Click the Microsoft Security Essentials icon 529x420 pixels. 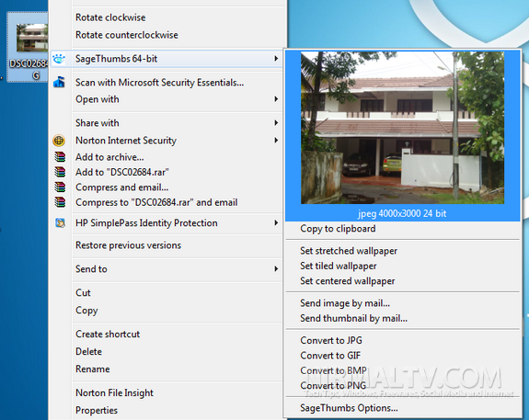tap(59, 82)
